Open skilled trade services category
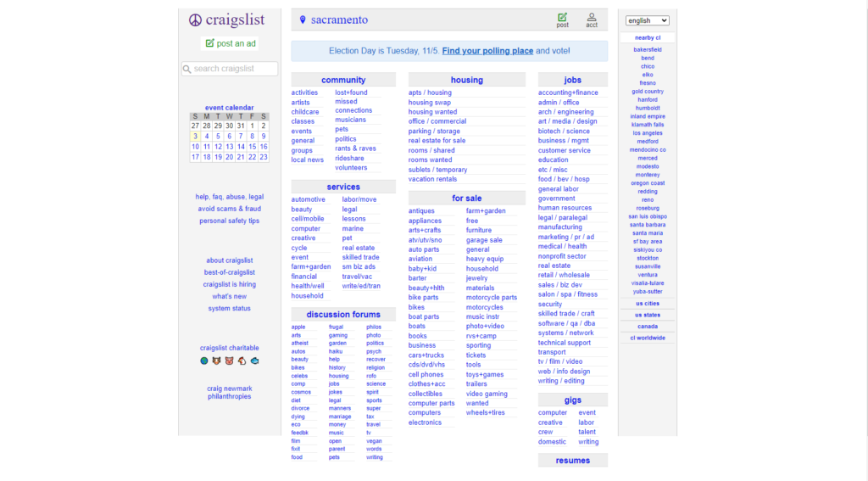The image size is (868, 481). (360, 257)
